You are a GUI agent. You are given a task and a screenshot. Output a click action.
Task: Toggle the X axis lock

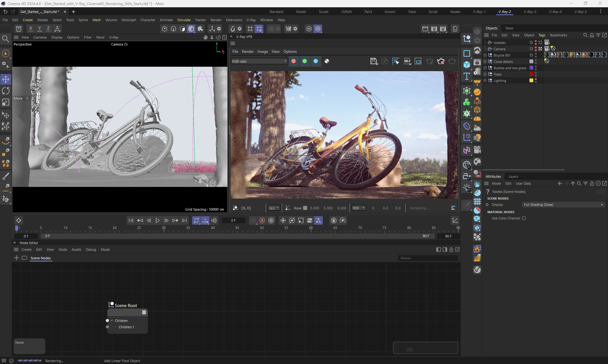point(30,29)
